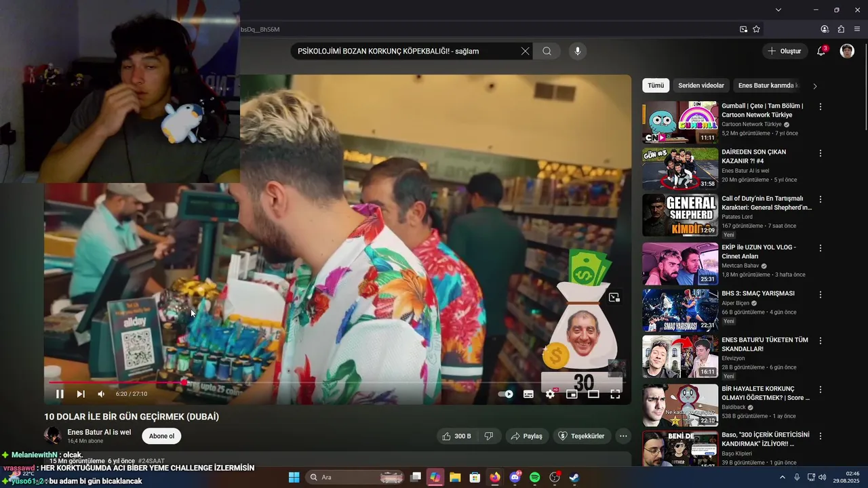This screenshot has height=488, width=868.
Task: Open system volume speaker icon
Action: tap(823, 477)
